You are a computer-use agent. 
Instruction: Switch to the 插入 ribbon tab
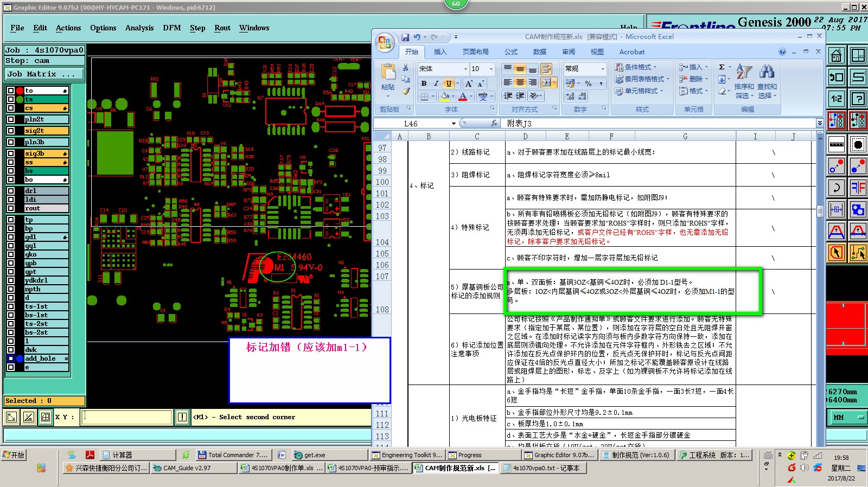point(440,52)
